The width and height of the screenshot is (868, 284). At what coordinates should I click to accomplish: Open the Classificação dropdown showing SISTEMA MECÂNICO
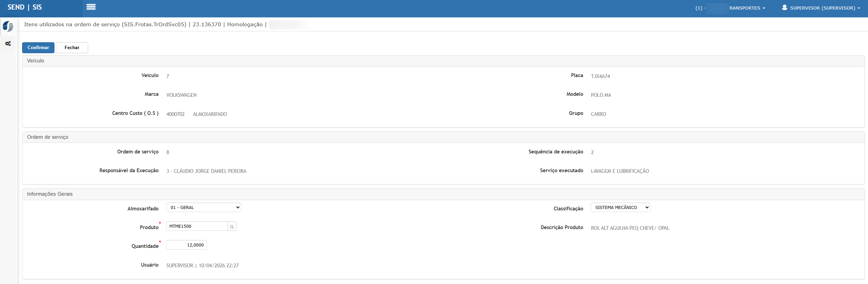point(620,207)
